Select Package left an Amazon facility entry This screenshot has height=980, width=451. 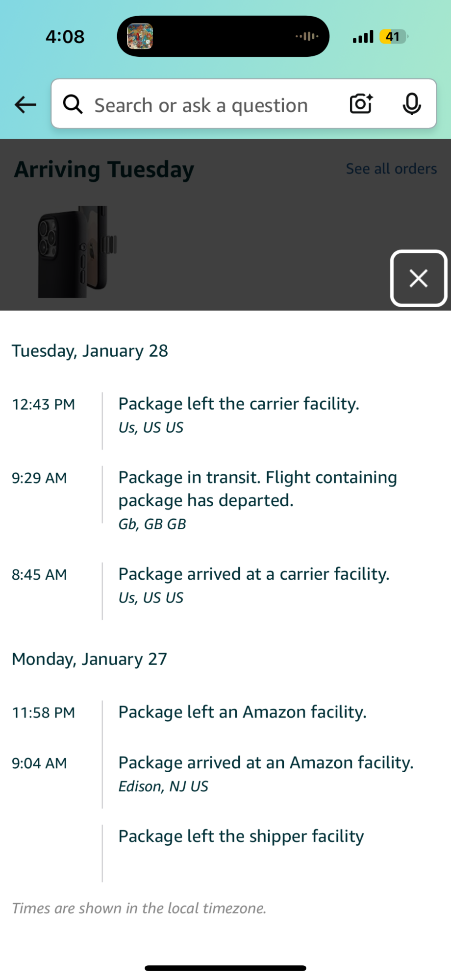click(242, 712)
